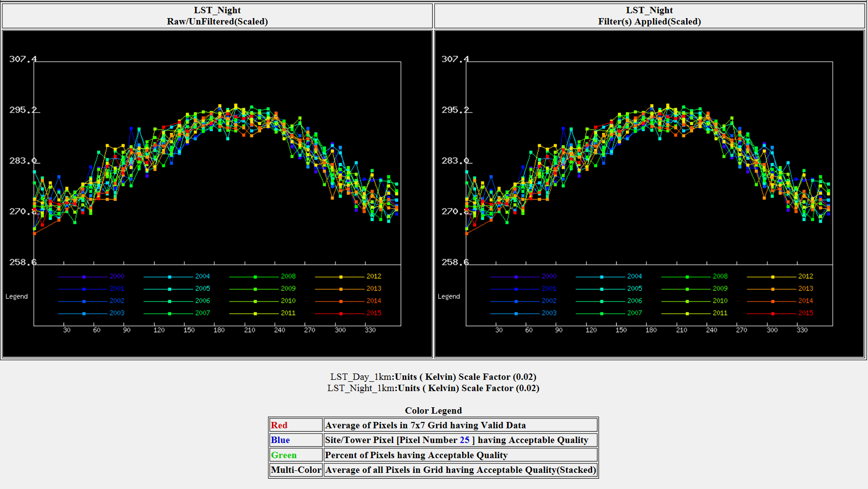Screen dimensions: 868x489
Task: Select the Multi-Color row label
Action: click(296, 470)
